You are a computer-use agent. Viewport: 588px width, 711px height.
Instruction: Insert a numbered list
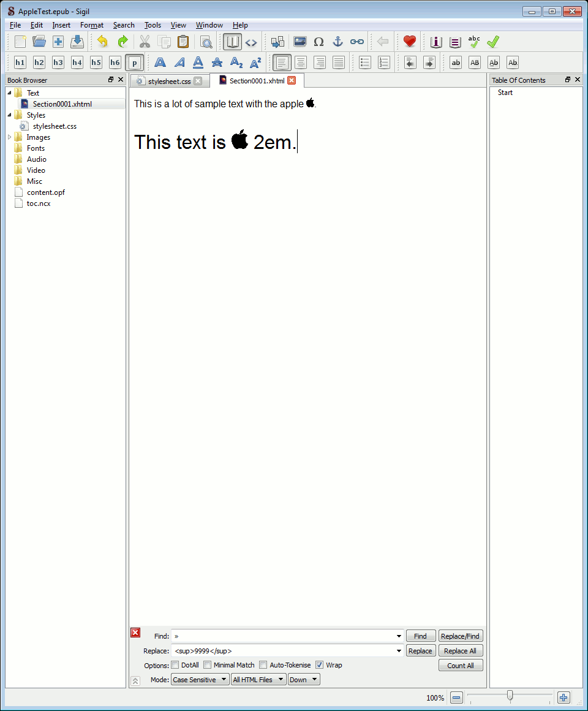coord(384,63)
